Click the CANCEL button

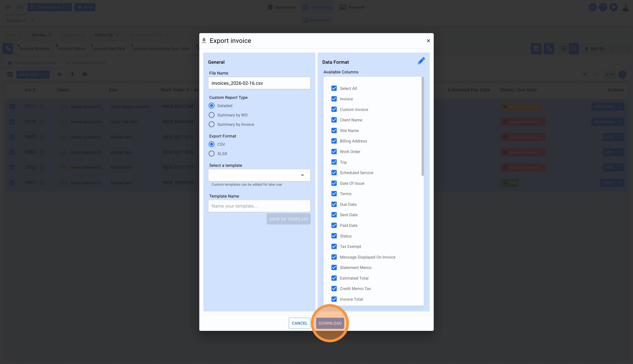coord(299,323)
